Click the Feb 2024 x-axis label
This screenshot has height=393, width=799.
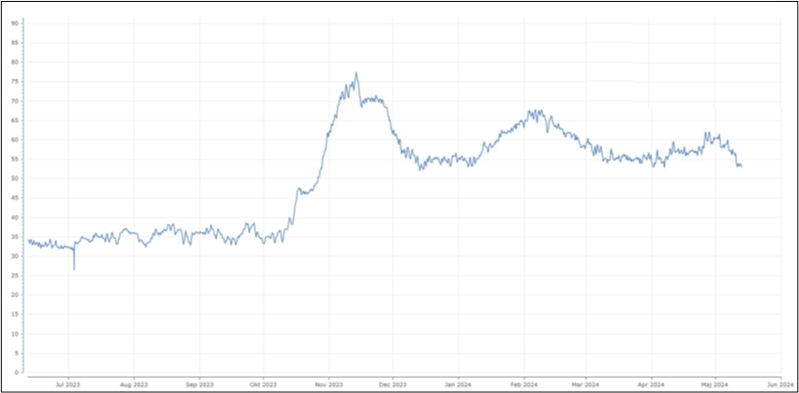[x=524, y=383]
